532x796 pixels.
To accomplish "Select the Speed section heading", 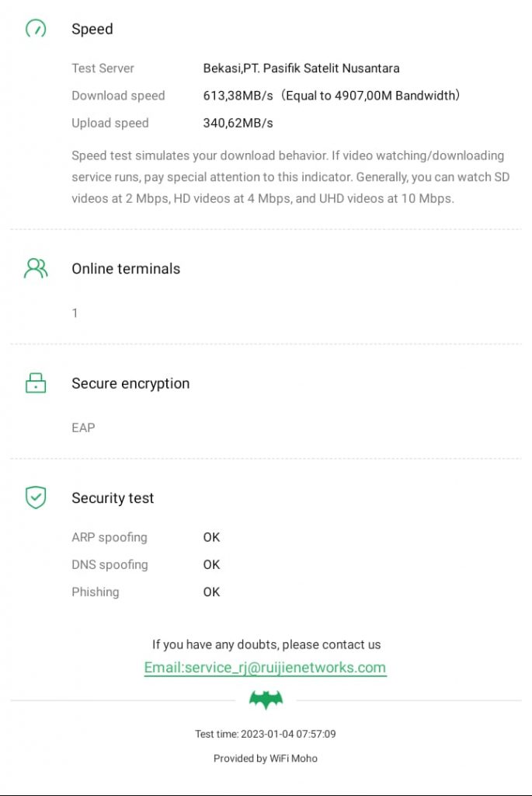I will (92, 30).
